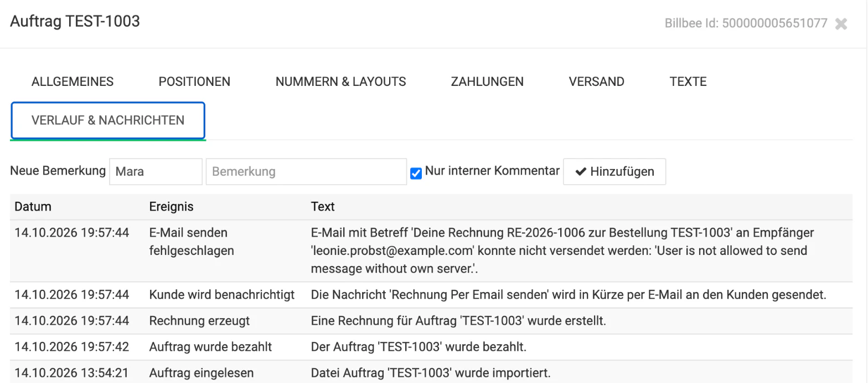Focus the Bemerkung text input
Screen dimensions: 868x383
(x=306, y=171)
